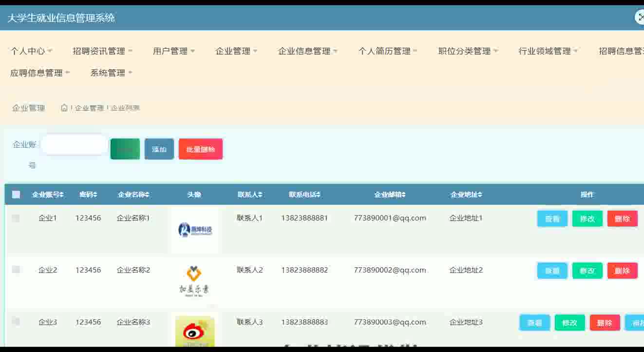Select 联系人2 cell
This screenshot has width=644, height=352.
[250, 270]
